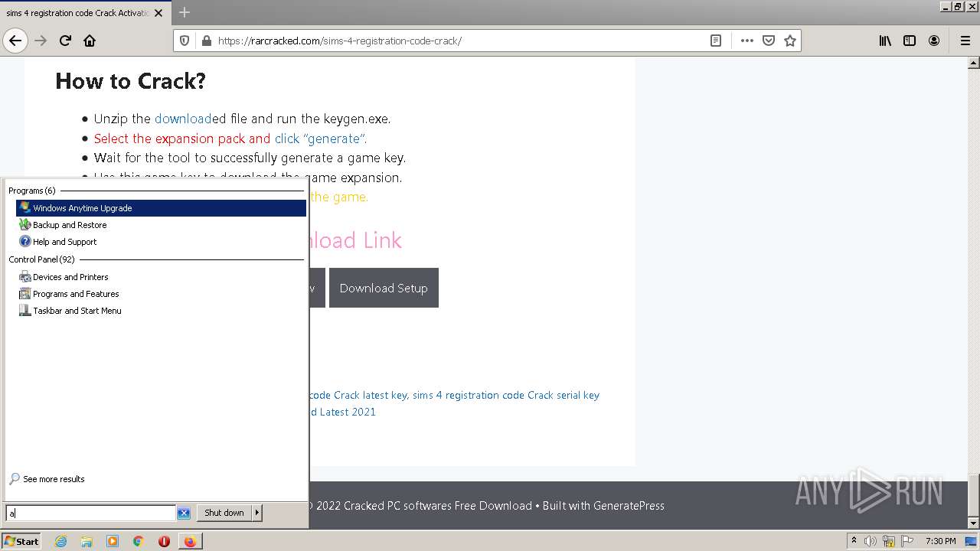
Task: Open Firefox account icon
Action: (934, 41)
